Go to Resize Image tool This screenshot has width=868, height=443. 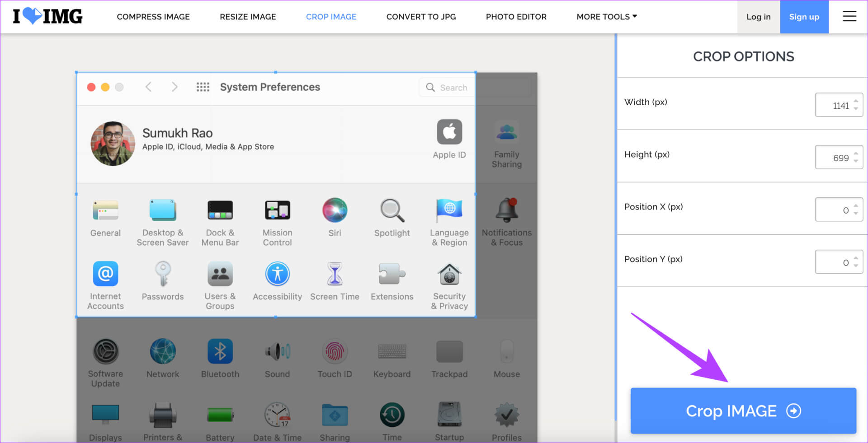pyautogui.click(x=248, y=17)
